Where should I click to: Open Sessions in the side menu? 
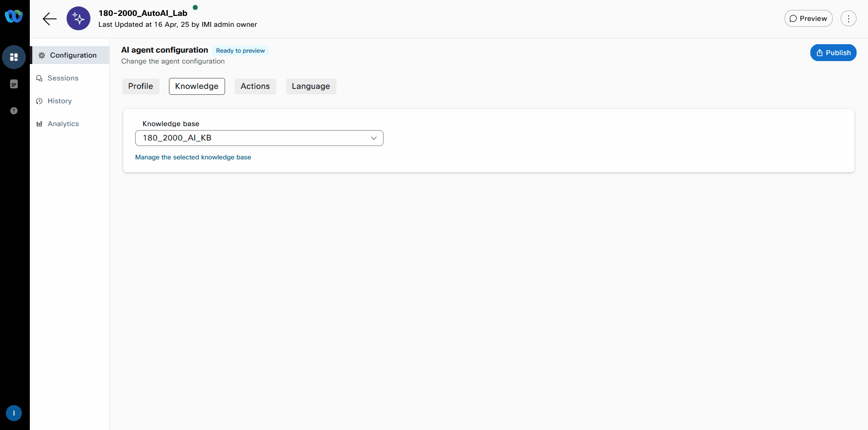click(63, 78)
